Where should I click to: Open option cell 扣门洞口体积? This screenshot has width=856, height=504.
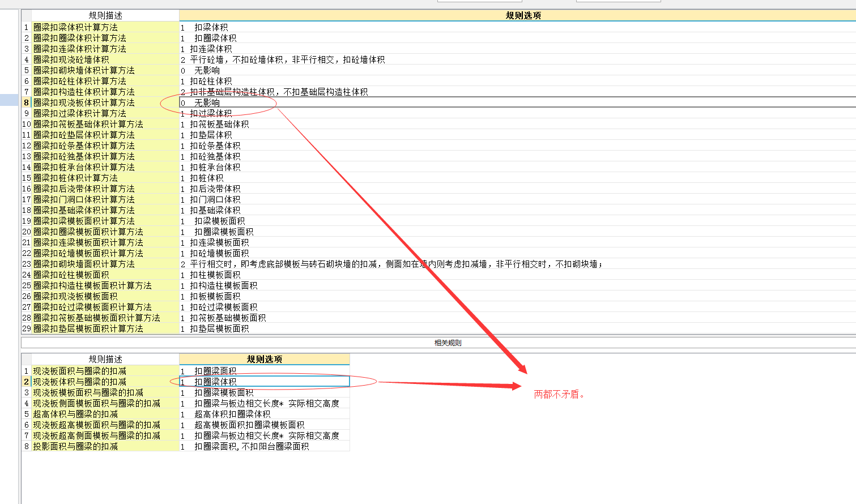(x=517, y=199)
